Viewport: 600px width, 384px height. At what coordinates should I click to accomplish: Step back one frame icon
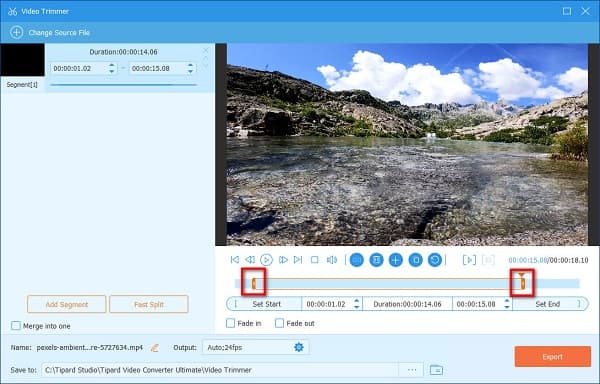[250, 260]
